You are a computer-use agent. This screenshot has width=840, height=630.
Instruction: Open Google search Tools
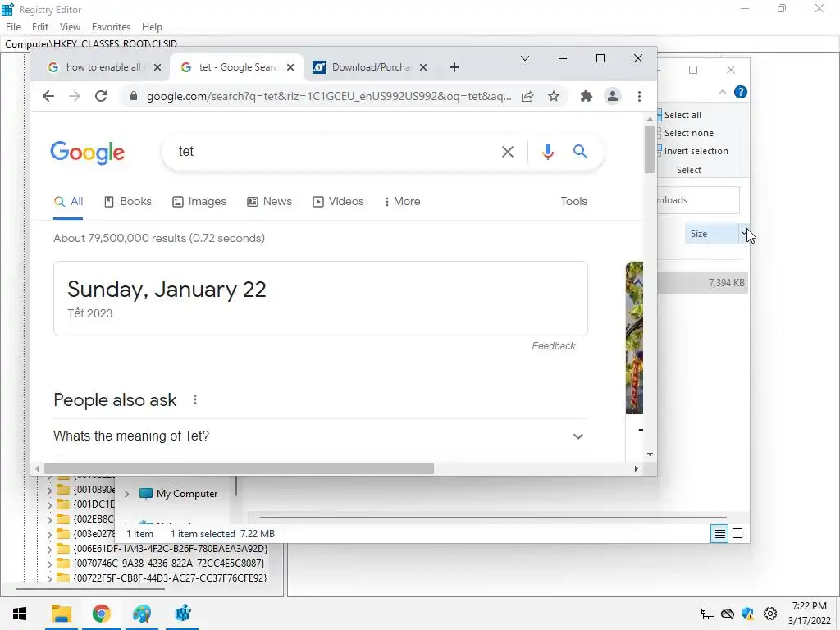(573, 202)
